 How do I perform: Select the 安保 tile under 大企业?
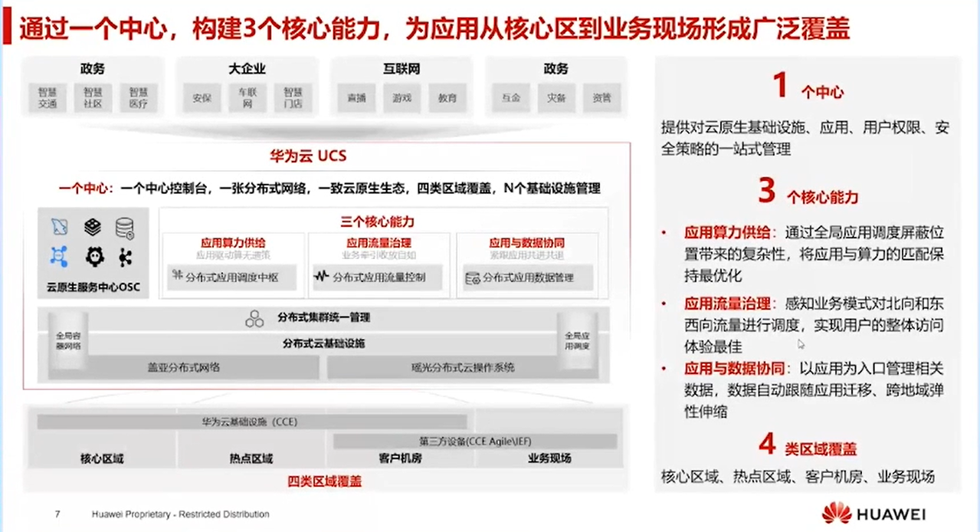202,98
